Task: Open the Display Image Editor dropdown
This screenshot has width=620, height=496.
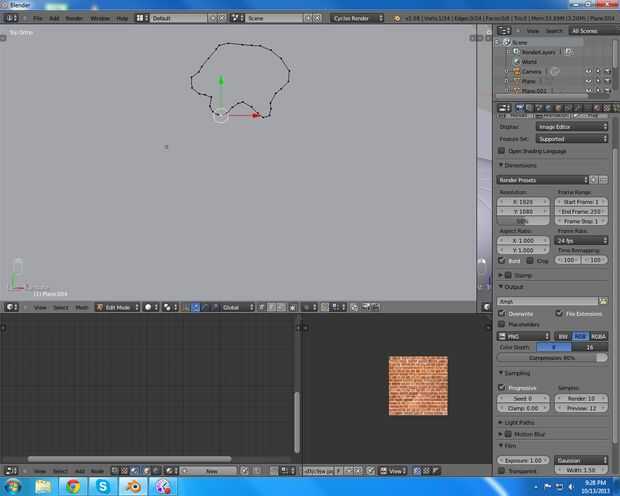Action: (572, 127)
